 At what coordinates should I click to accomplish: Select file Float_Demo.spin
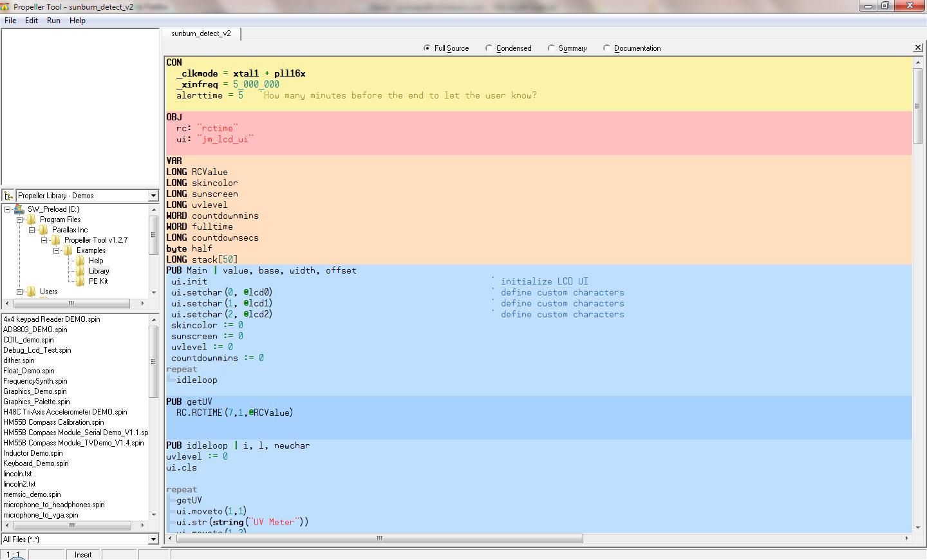pyautogui.click(x=29, y=371)
